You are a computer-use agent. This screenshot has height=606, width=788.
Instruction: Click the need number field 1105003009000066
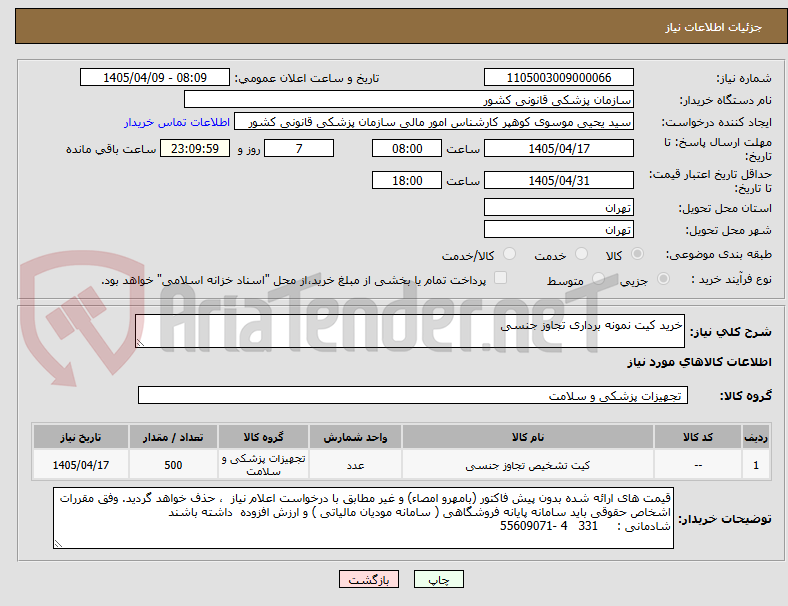click(x=559, y=77)
